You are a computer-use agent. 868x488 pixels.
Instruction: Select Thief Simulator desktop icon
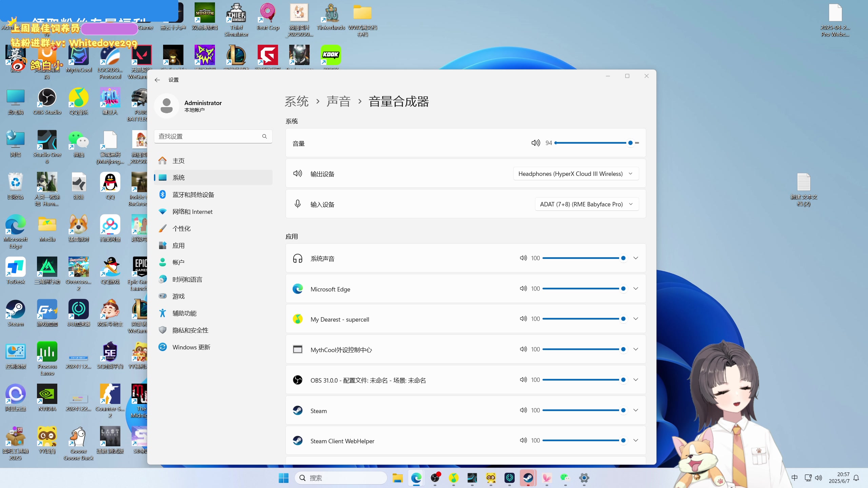pyautogui.click(x=236, y=20)
